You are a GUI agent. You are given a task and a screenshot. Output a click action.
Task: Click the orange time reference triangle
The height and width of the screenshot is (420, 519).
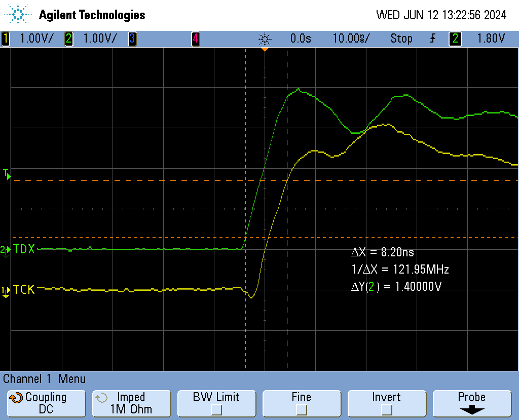(265, 49)
